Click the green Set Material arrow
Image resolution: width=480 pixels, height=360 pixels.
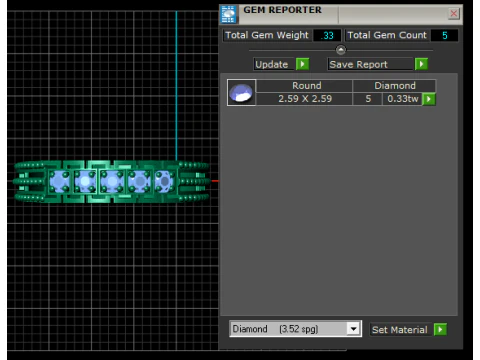click(440, 330)
